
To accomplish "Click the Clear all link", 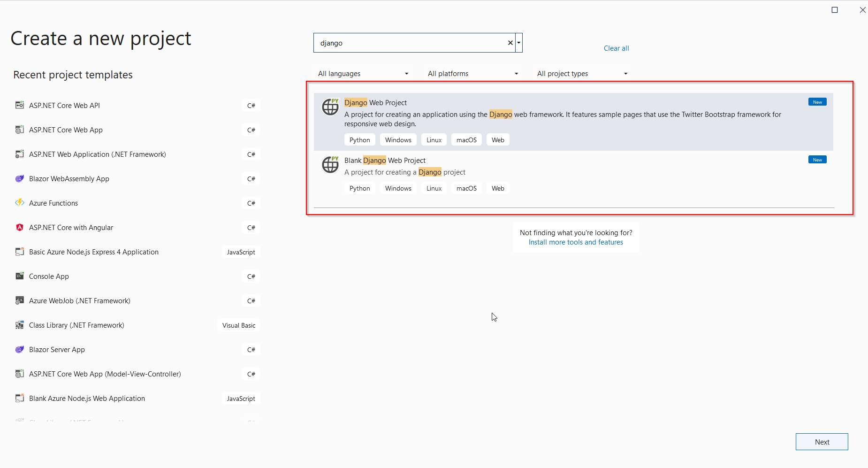I will 616,48.
